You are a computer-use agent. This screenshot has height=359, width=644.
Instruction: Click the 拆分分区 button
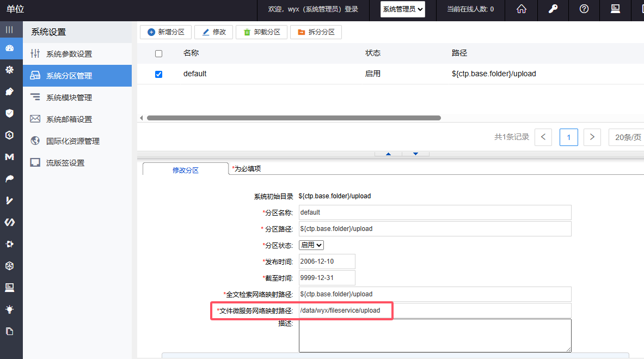click(x=316, y=32)
